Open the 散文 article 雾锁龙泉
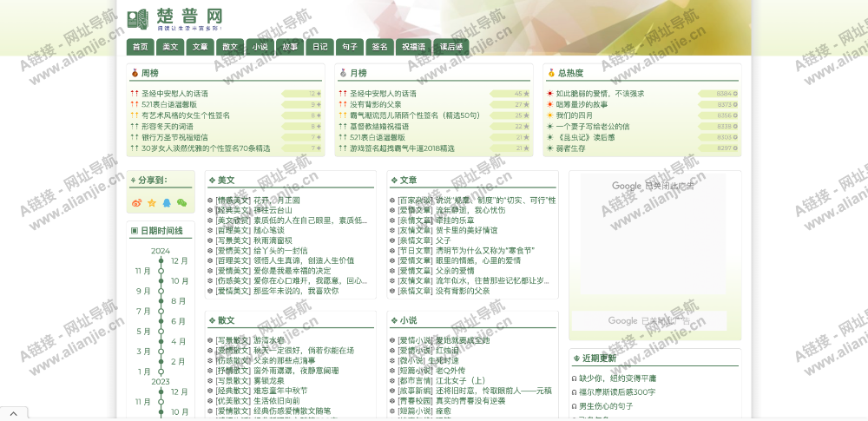868x421 pixels. point(268,380)
